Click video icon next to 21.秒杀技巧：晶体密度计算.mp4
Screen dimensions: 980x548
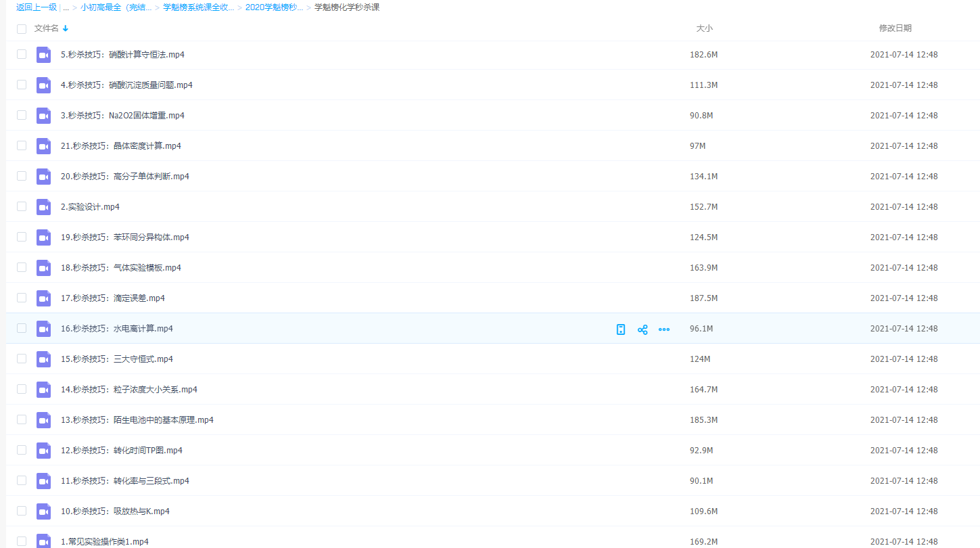pyautogui.click(x=44, y=146)
